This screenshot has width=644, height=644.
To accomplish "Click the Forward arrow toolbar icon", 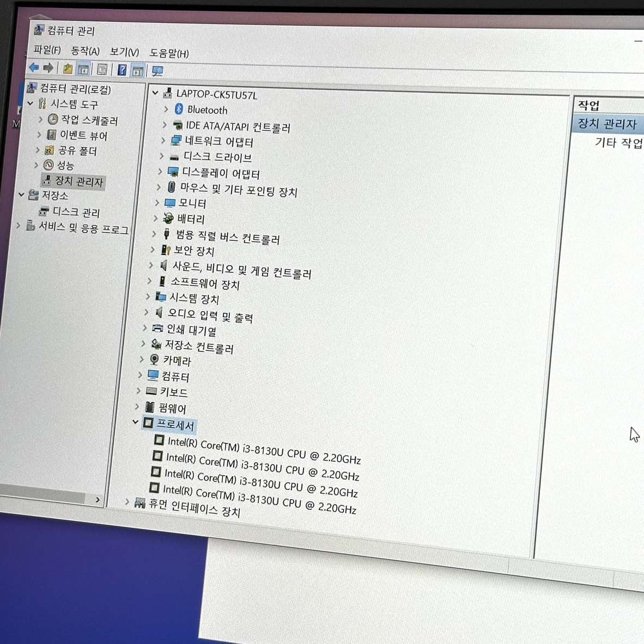I will pyautogui.click(x=48, y=68).
